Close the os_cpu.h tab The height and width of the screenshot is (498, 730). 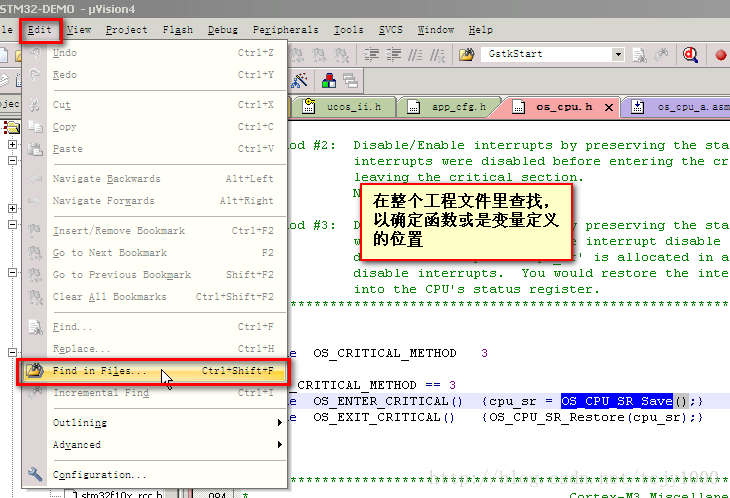608,108
